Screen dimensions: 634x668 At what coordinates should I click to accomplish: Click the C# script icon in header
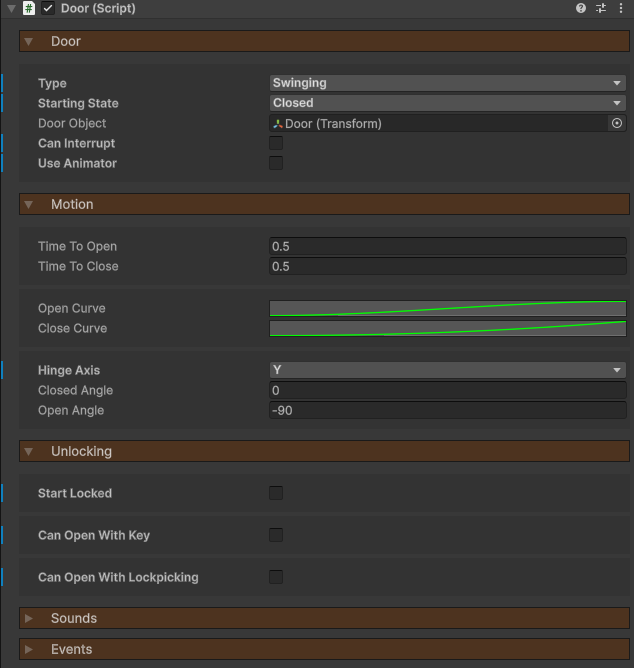click(29, 8)
